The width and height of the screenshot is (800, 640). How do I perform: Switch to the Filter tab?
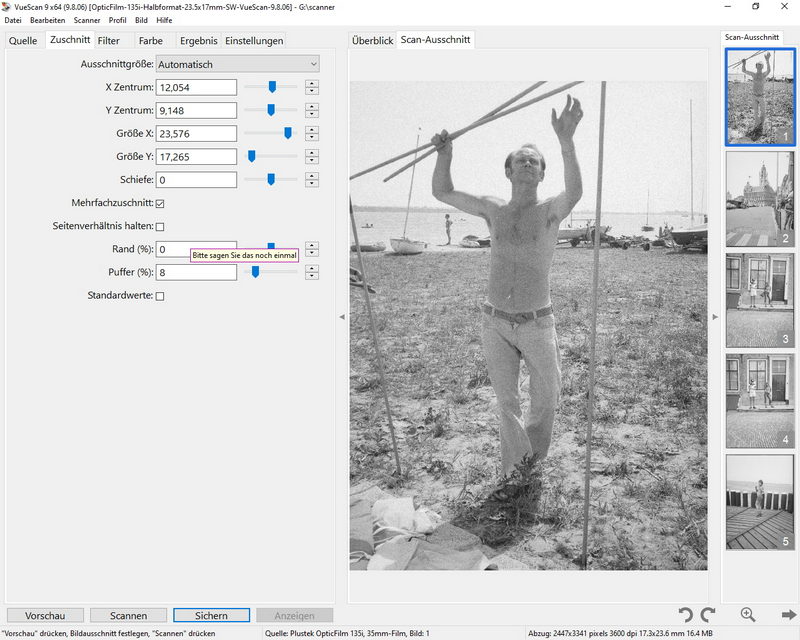point(109,41)
